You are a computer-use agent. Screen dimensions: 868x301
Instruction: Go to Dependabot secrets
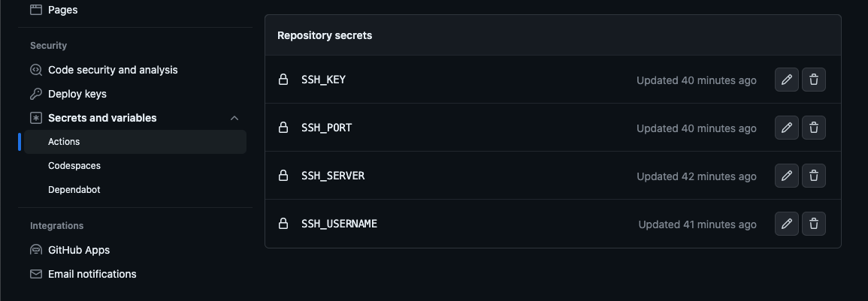point(74,190)
